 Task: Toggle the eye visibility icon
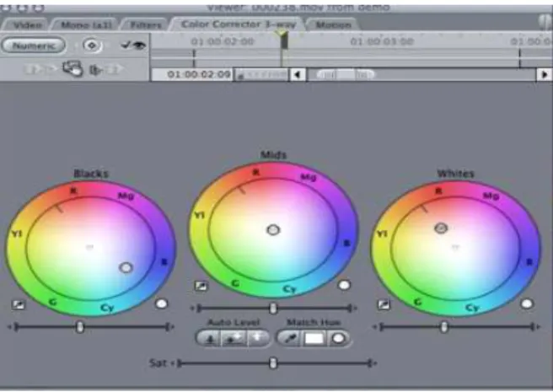[x=139, y=46]
